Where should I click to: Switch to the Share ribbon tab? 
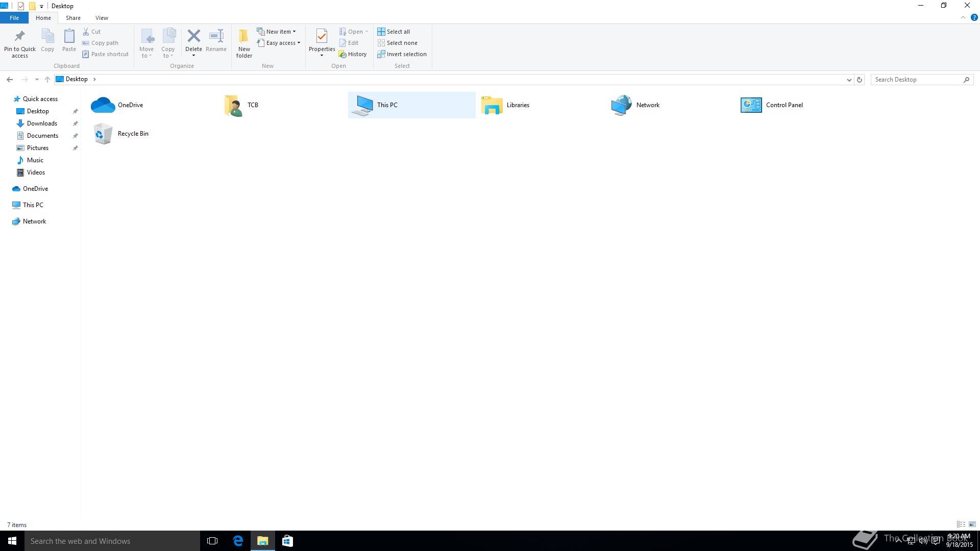73,18
